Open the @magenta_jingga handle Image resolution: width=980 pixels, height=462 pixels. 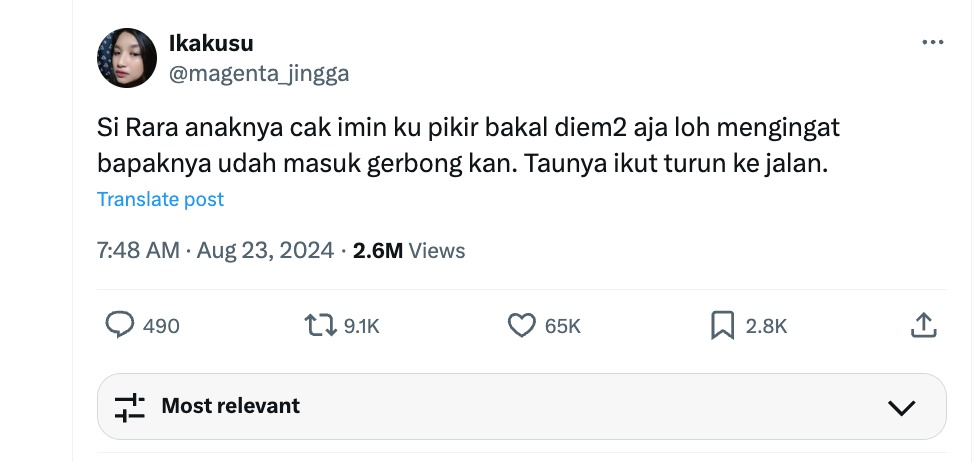coord(259,74)
